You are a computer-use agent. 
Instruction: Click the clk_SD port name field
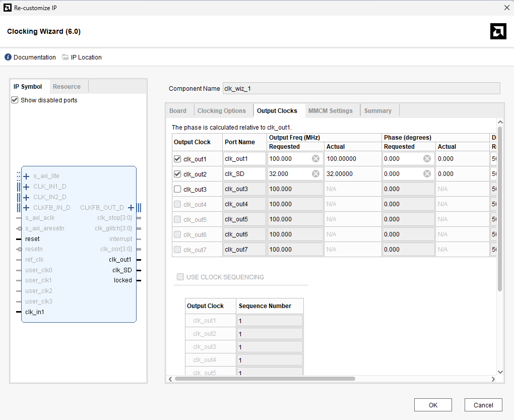click(244, 174)
